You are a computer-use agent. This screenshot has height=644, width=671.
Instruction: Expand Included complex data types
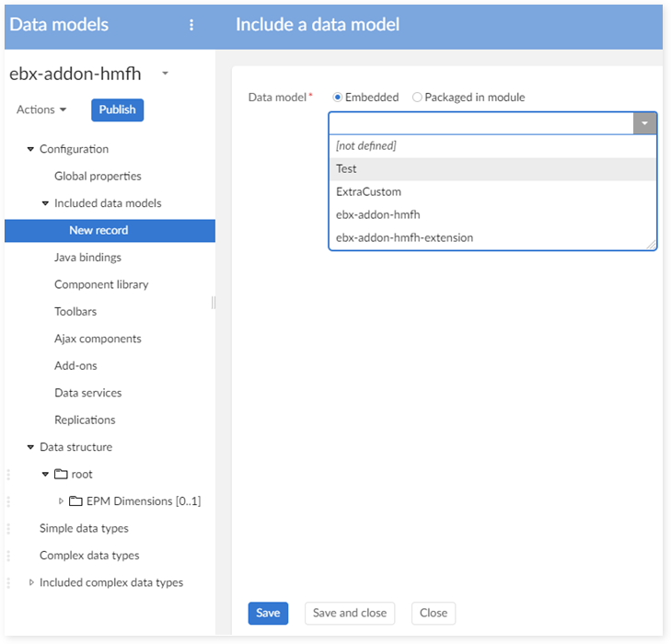(x=31, y=582)
